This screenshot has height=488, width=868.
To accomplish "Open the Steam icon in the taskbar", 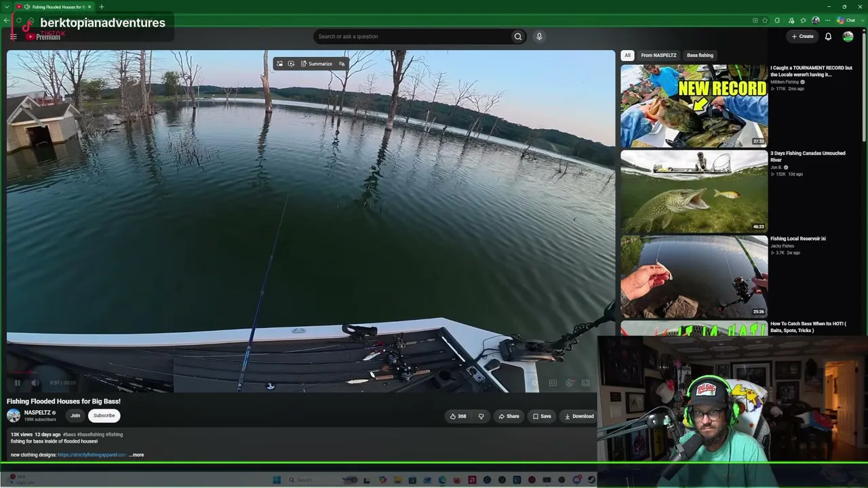I will [x=591, y=480].
